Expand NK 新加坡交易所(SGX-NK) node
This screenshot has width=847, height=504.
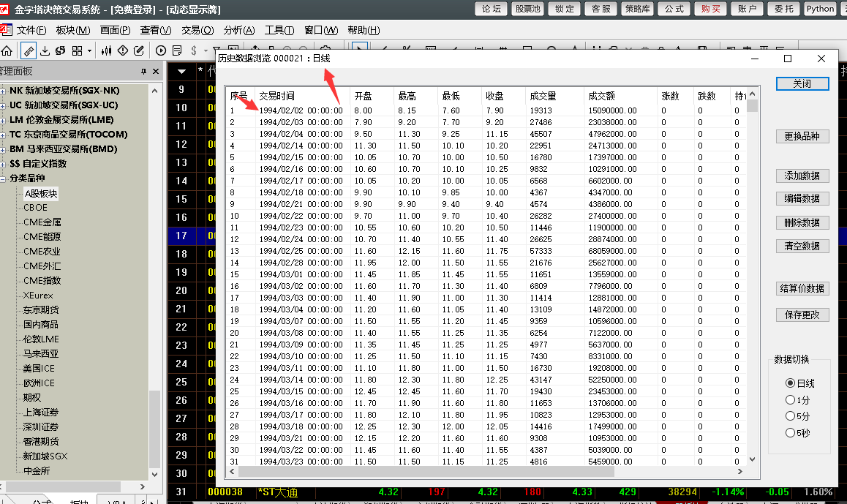(3, 91)
